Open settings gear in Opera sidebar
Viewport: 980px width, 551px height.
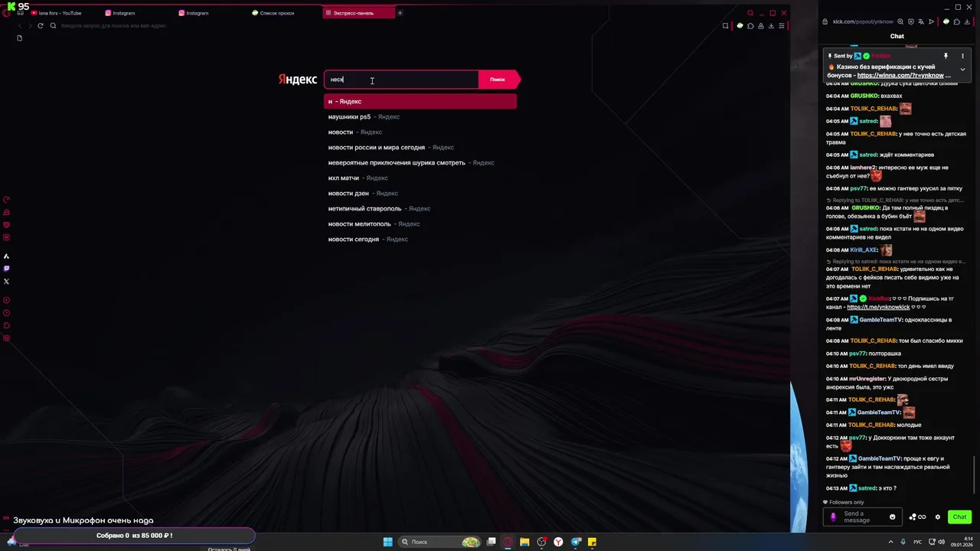click(x=7, y=338)
